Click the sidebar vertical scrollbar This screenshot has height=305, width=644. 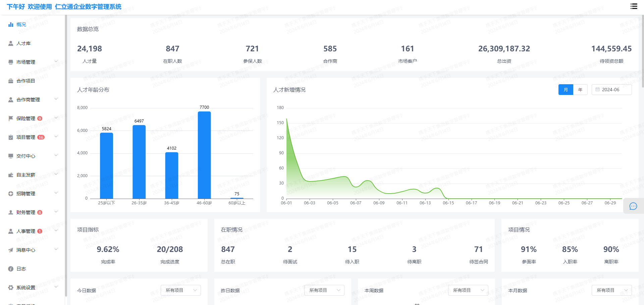tap(66, 154)
